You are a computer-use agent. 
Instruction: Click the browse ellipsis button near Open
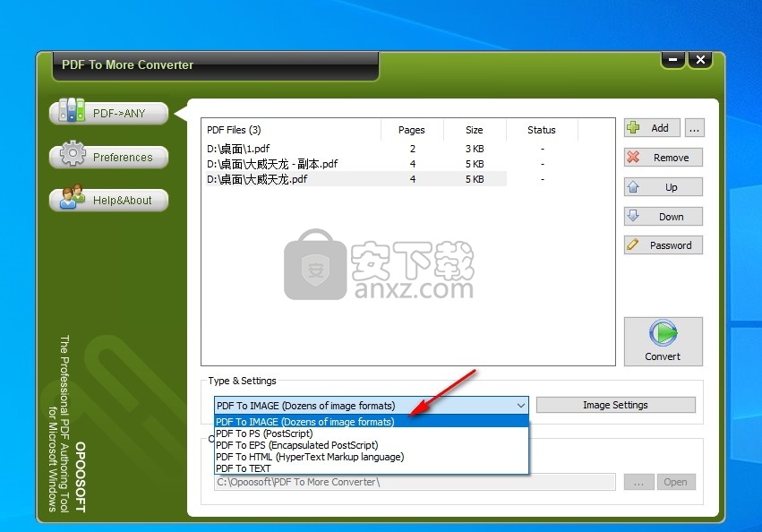[x=639, y=482]
